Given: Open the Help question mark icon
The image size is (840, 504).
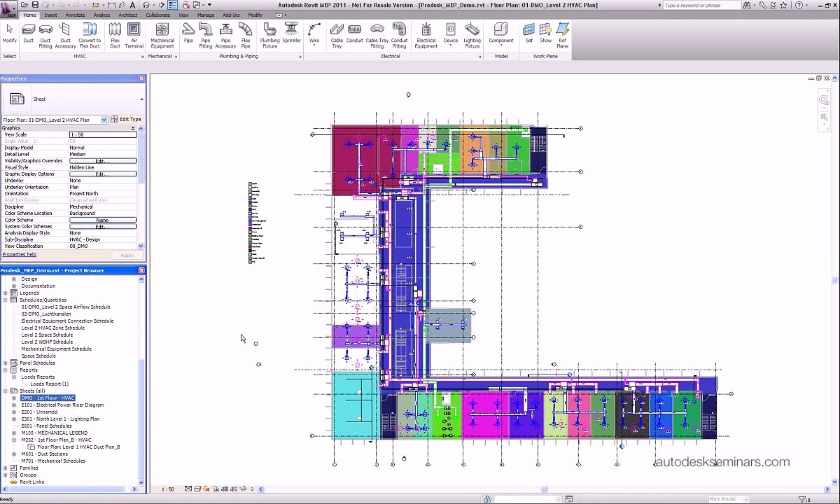Looking at the screenshot, I should [799, 5].
